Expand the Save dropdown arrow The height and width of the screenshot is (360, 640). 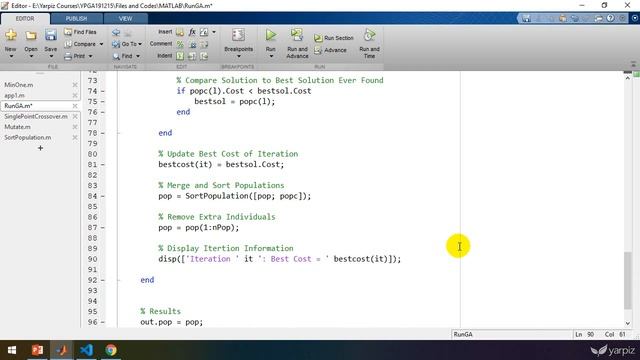pyautogui.click(x=51, y=56)
